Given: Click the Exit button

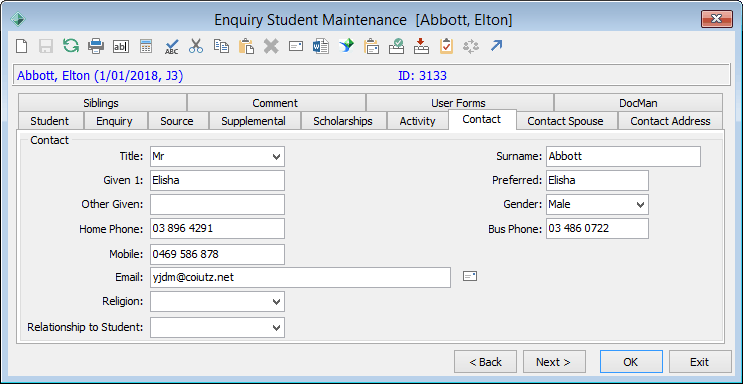Looking at the screenshot, I should tap(700, 362).
